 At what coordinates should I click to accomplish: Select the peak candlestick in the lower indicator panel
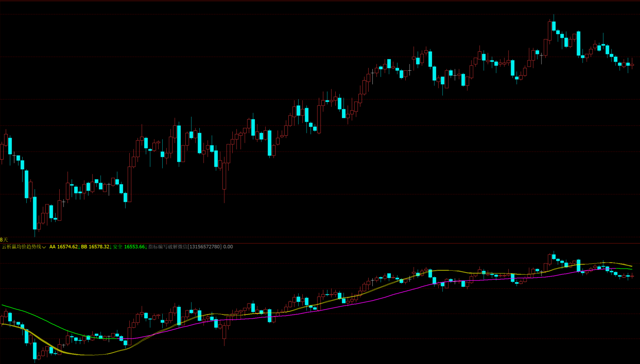554,257
